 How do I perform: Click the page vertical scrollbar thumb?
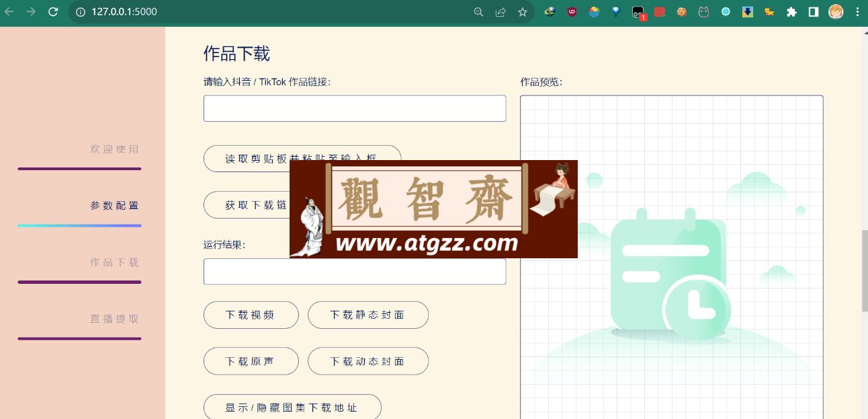coord(864,270)
